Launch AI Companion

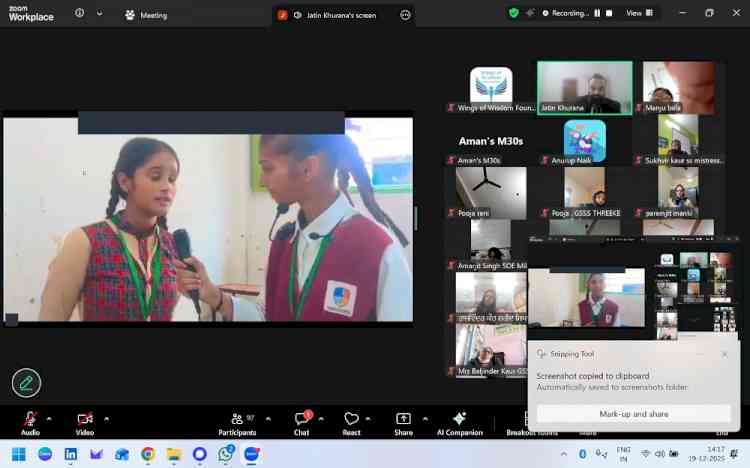click(x=459, y=419)
